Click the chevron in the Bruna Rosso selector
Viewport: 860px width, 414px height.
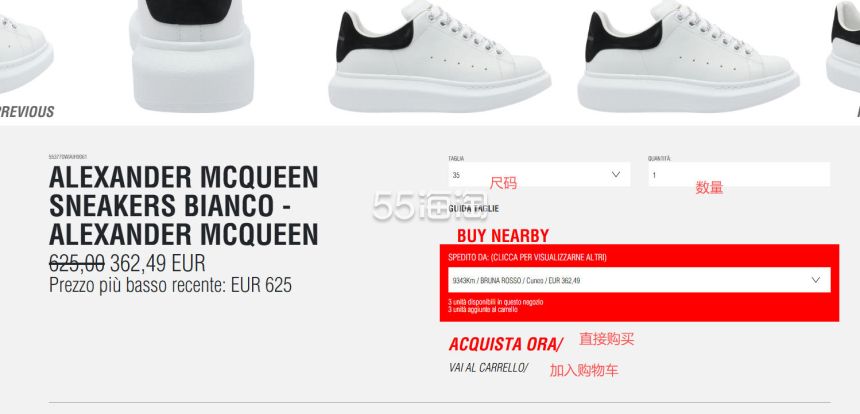point(816,280)
